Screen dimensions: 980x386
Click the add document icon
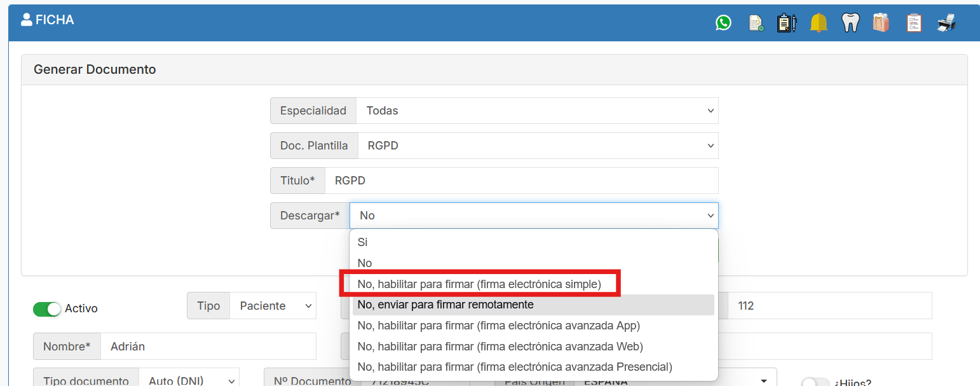pyautogui.click(x=756, y=24)
